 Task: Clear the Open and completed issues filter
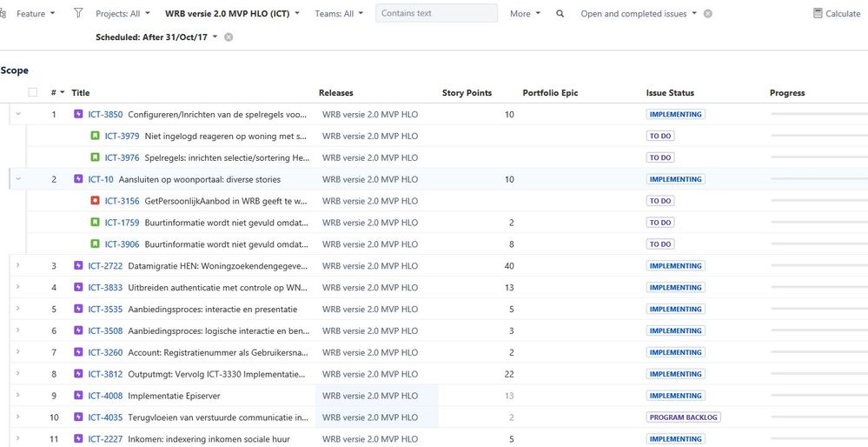tap(707, 14)
